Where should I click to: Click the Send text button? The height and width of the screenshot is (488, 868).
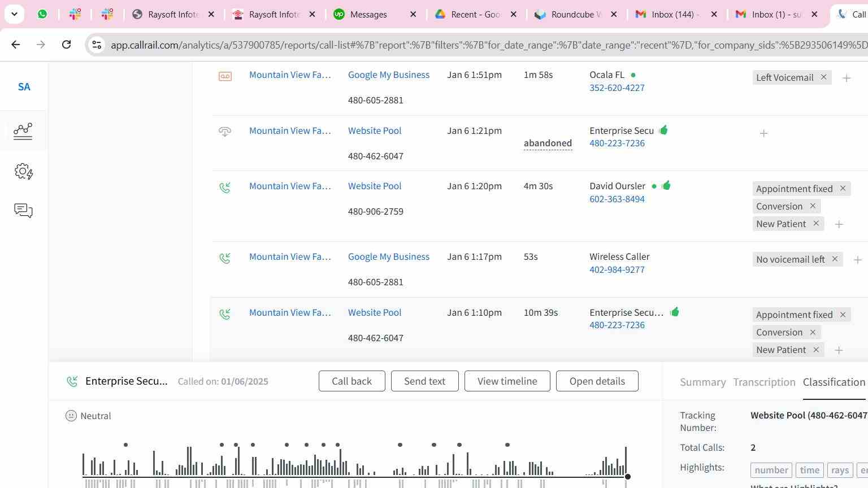click(424, 381)
